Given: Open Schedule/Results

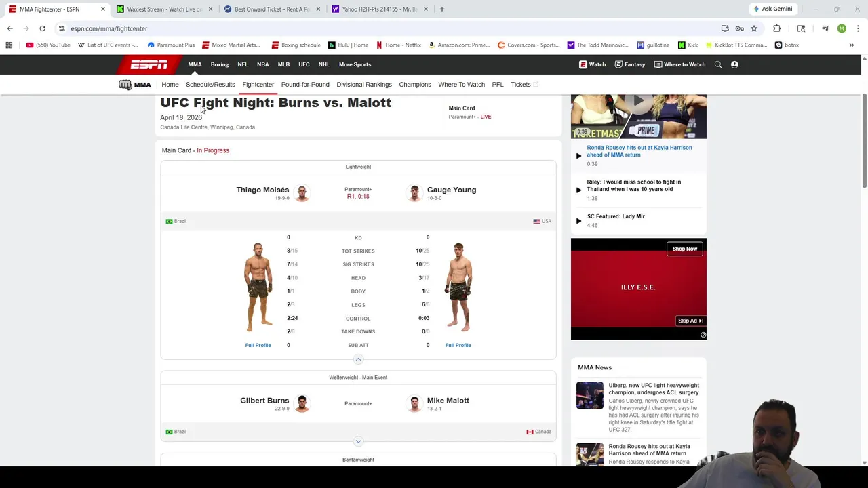Looking at the screenshot, I should click(x=210, y=85).
